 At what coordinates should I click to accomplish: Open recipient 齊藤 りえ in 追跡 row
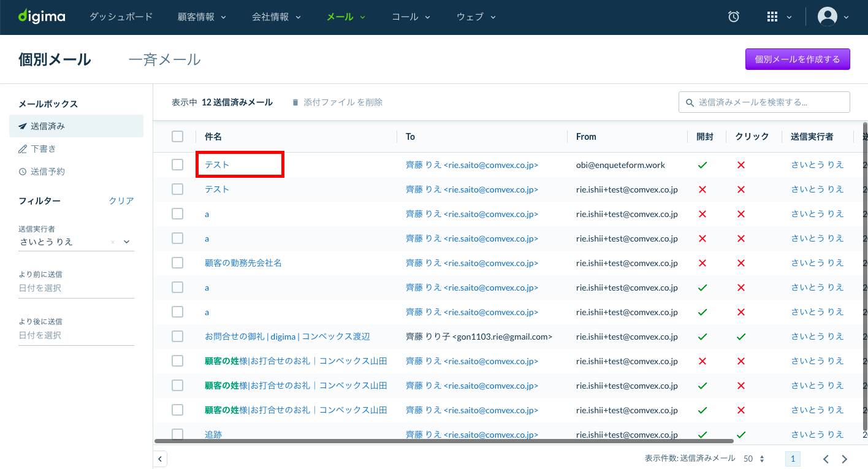(472, 435)
